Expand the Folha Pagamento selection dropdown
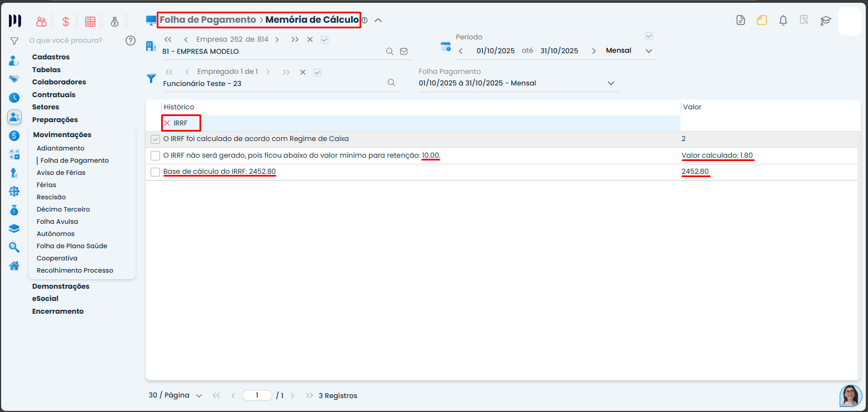This screenshot has height=412, width=868. [611, 83]
